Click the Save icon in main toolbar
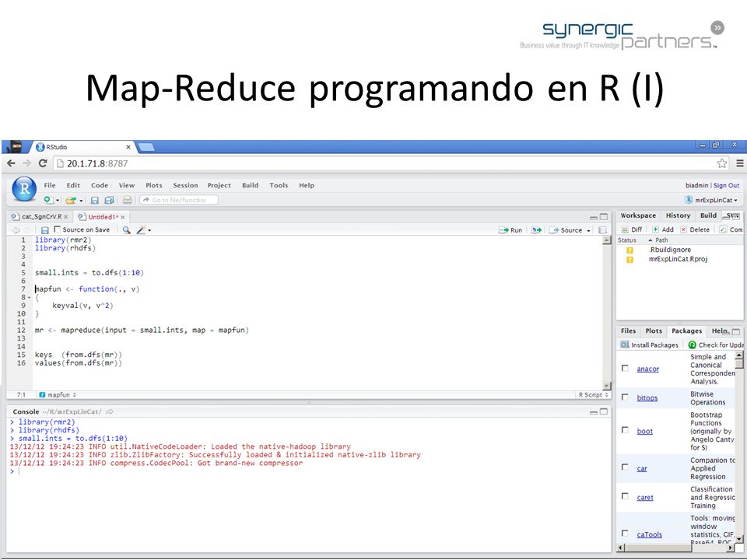 point(95,200)
